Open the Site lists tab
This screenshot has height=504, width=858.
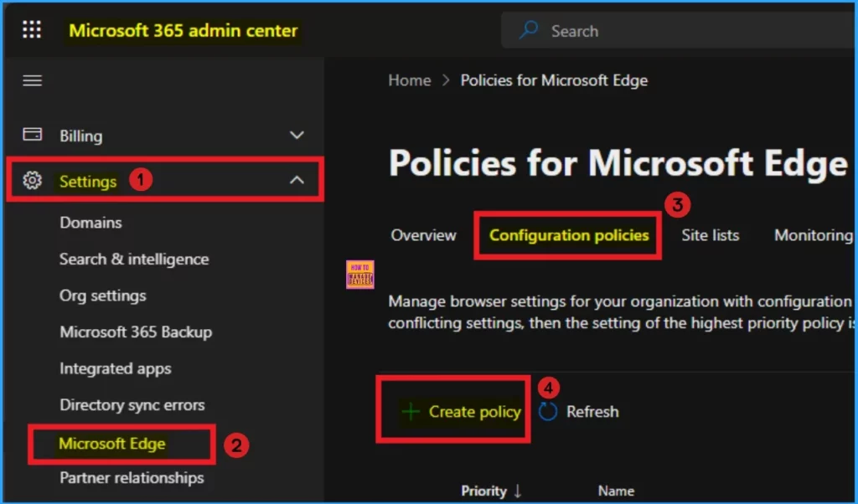(x=711, y=235)
